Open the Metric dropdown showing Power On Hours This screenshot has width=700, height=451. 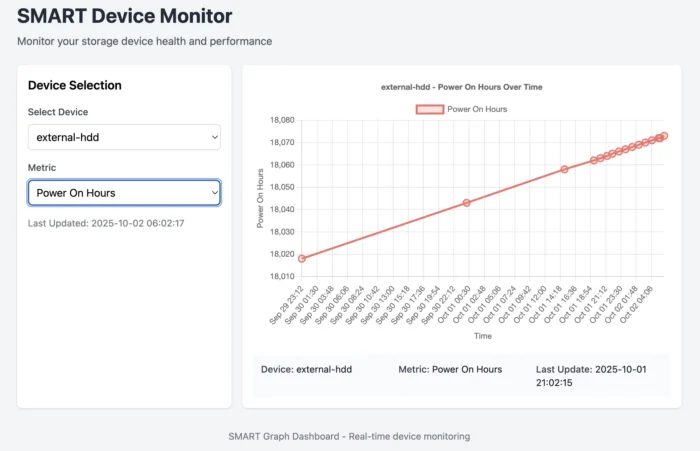(123, 192)
